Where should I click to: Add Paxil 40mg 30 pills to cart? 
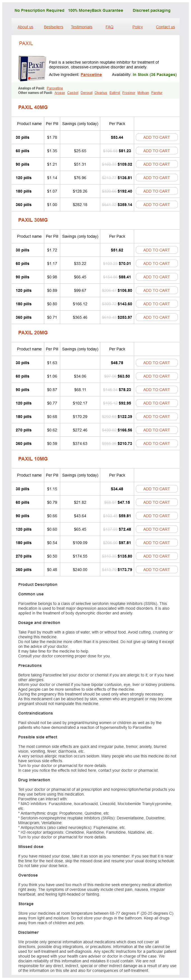(157, 137)
